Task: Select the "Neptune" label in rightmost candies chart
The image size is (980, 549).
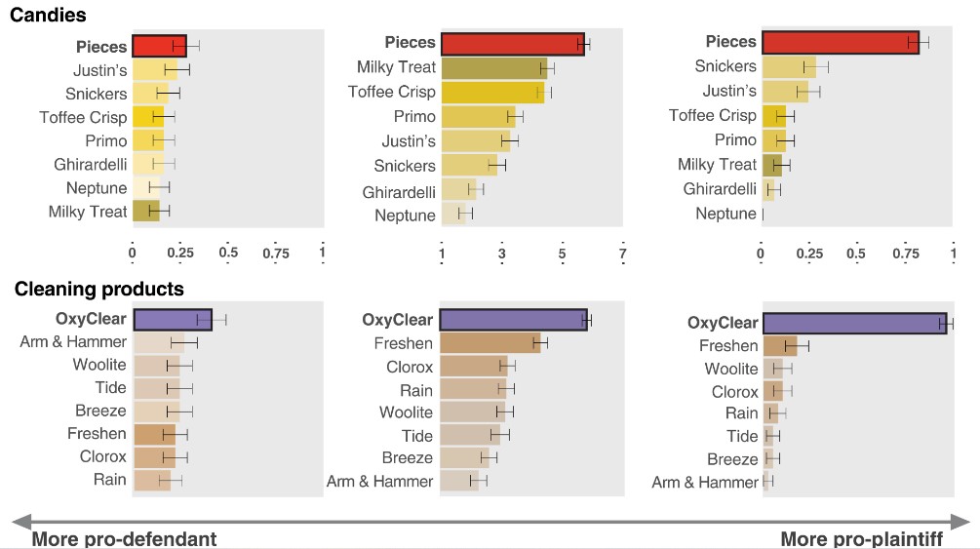Action: click(725, 214)
